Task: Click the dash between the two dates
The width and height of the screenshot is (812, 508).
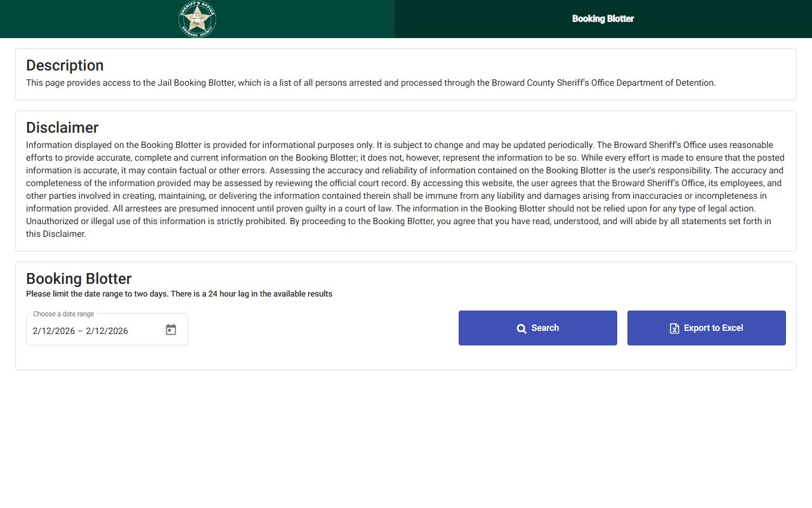Action: click(x=81, y=331)
